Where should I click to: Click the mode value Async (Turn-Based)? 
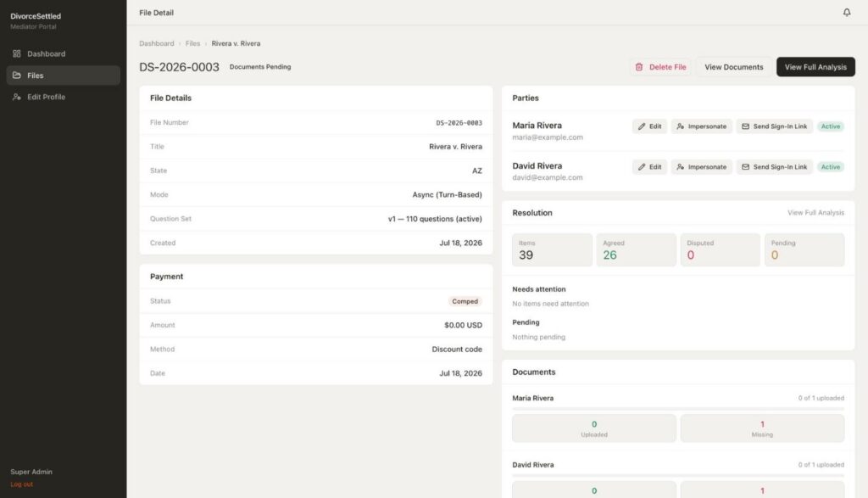(448, 195)
